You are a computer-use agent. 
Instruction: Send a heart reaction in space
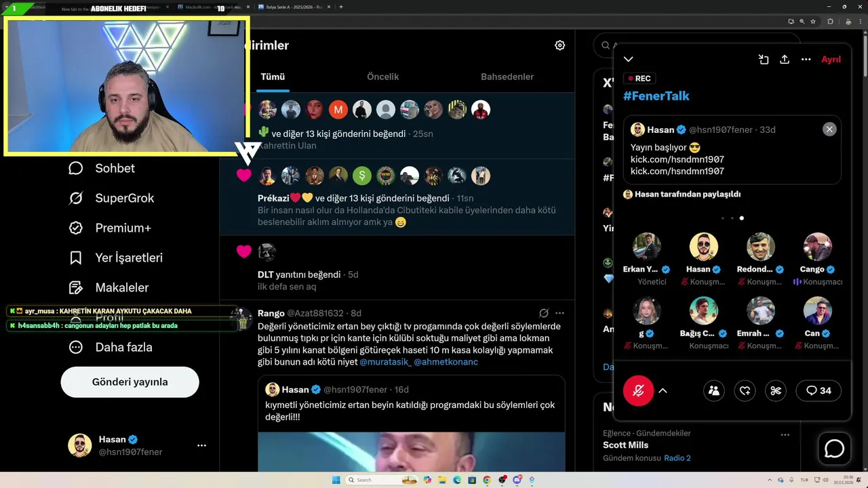point(745,390)
